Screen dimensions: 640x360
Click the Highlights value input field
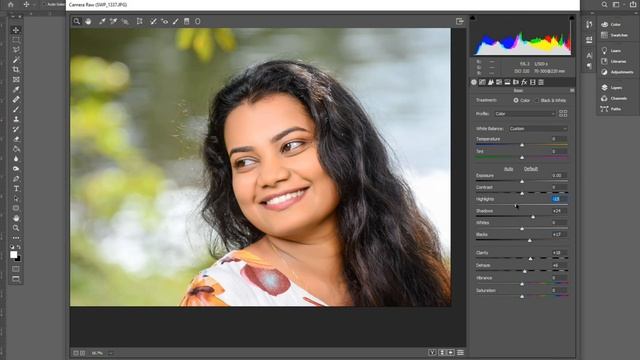pyautogui.click(x=559, y=199)
